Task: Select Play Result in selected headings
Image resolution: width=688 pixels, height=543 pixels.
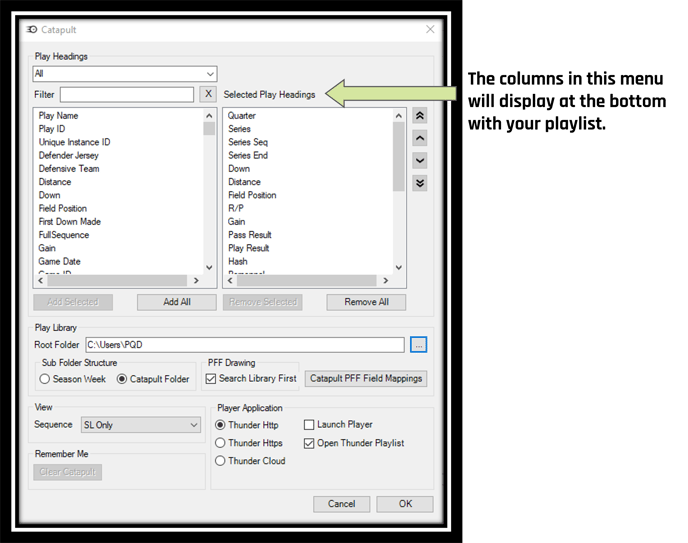Action: coord(249,248)
